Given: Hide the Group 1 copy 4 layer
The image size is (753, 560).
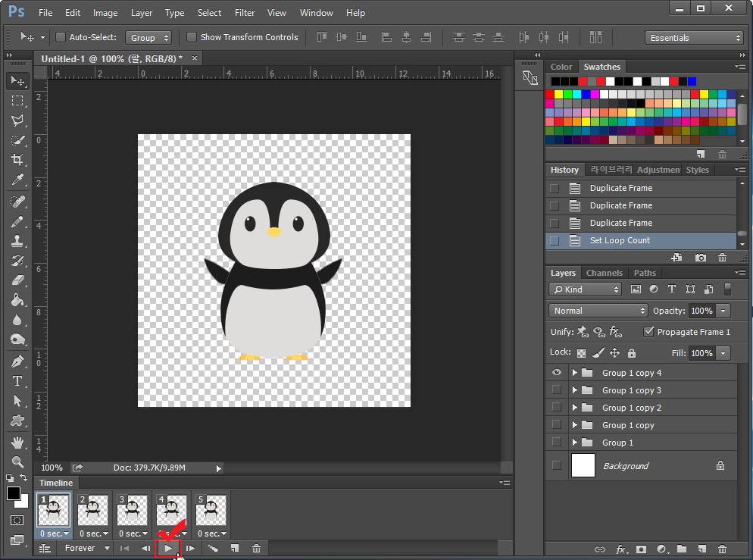Looking at the screenshot, I should pyautogui.click(x=557, y=372).
